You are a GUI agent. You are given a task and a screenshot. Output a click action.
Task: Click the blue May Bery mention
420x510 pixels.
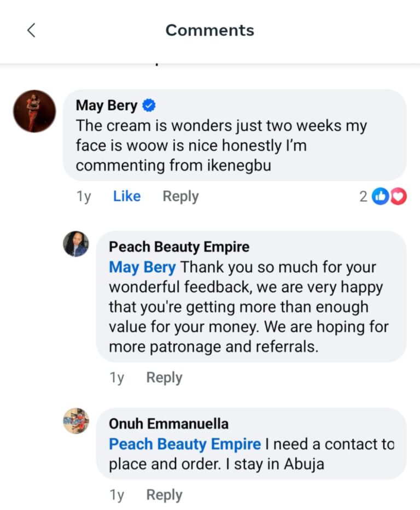(x=142, y=268)
